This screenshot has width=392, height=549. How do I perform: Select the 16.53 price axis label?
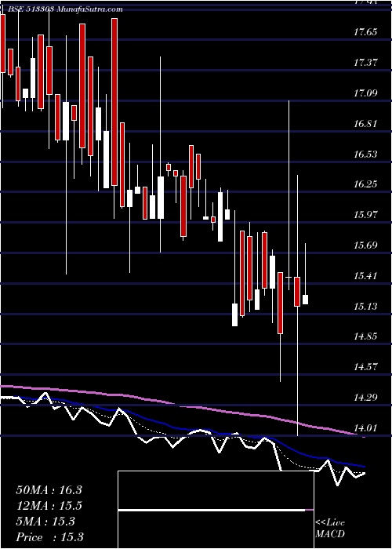tap(365, 154)
